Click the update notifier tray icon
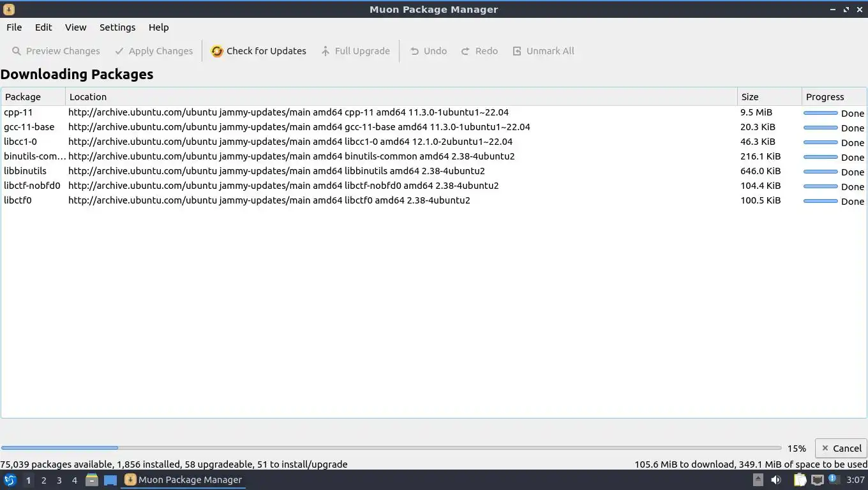The image size is (868, 490). [x=834, y=479]
